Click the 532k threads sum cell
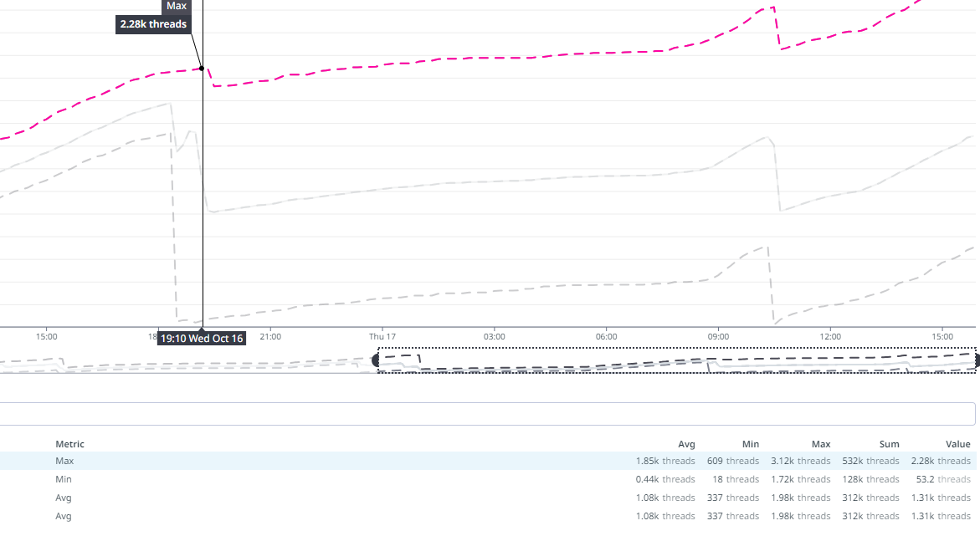 click(x=870, y=461)
